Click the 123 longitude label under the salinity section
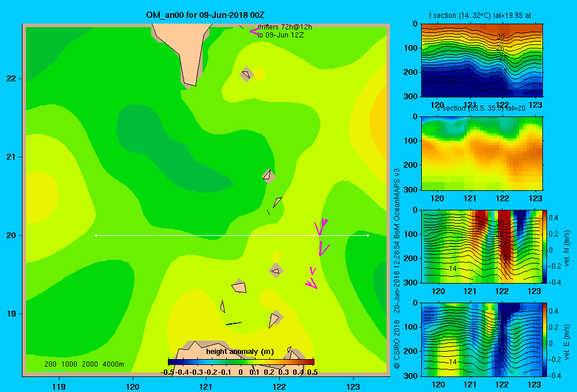Viewport: 577px width, 392px height. tap(535, 198)
